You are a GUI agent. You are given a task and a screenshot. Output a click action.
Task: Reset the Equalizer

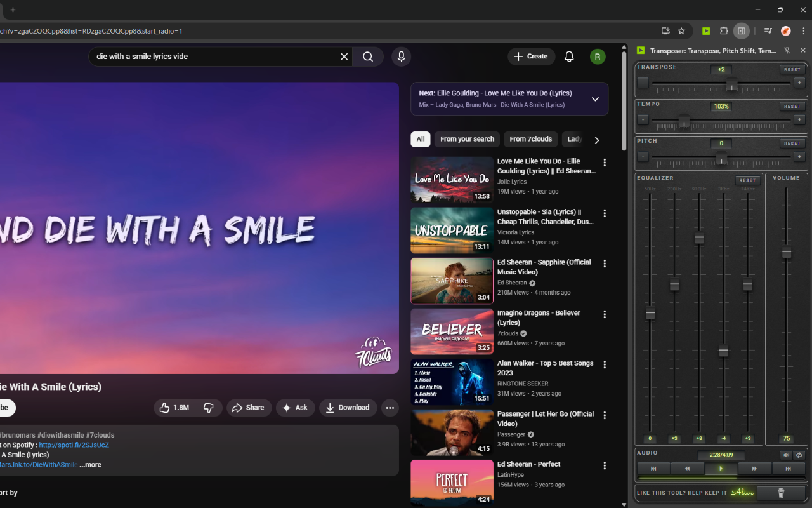[x=748, y=180]
